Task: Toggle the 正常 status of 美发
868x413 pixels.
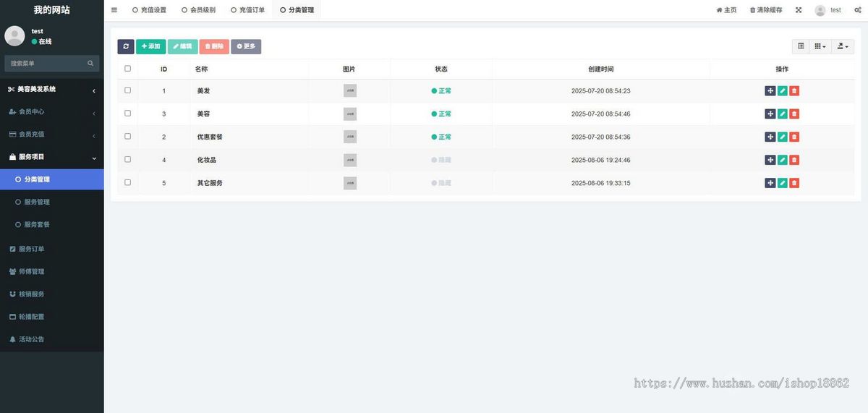Action: click(441, 91)
